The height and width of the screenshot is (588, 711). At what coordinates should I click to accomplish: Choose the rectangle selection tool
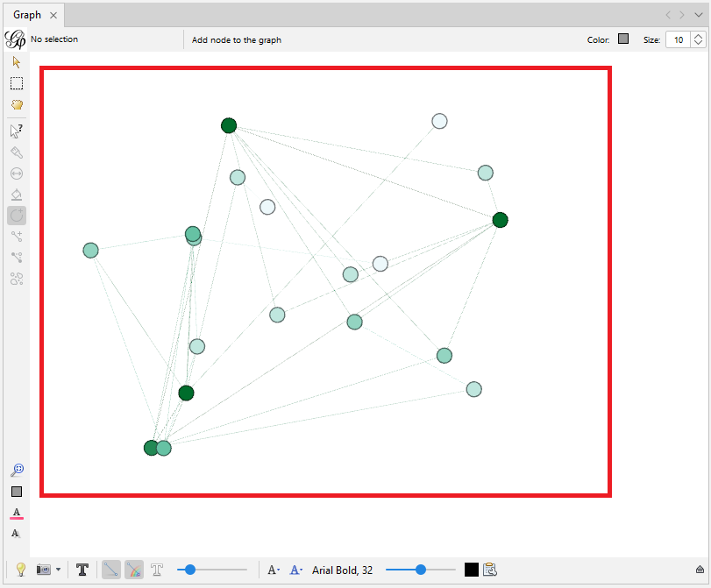[x=16, y=83]
